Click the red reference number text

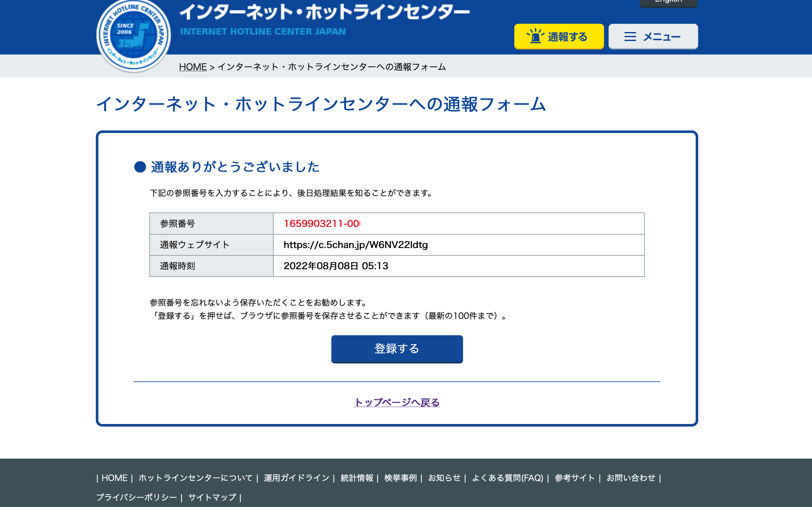click(321, 223)
